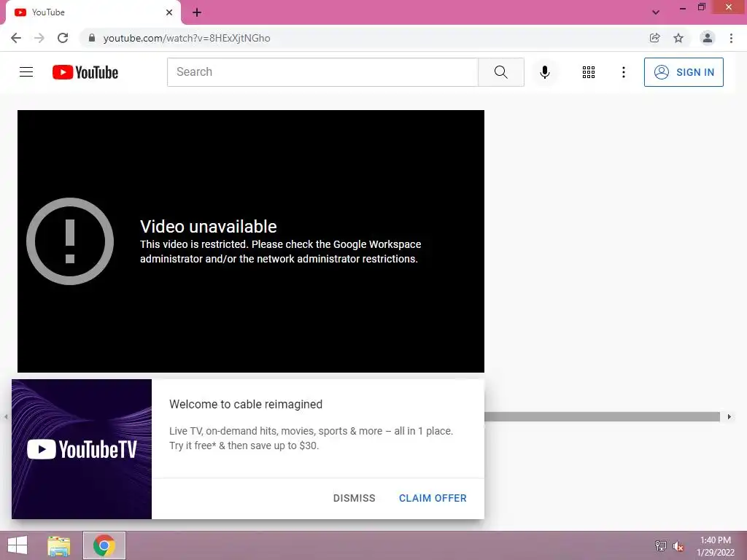The width and height of the screenshot is (747, 560).
Task: Open the YouTube apps grid icon
Action: [x=589, y=72]
